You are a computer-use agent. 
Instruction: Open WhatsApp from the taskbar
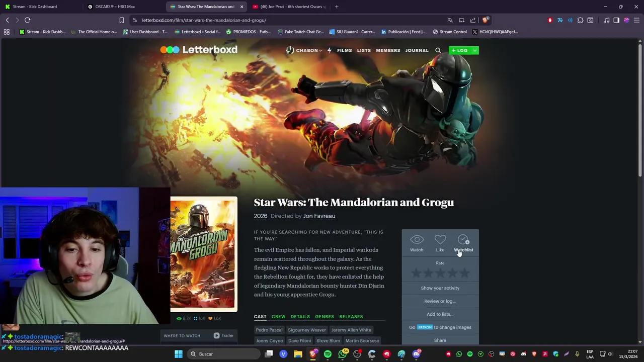343,354
